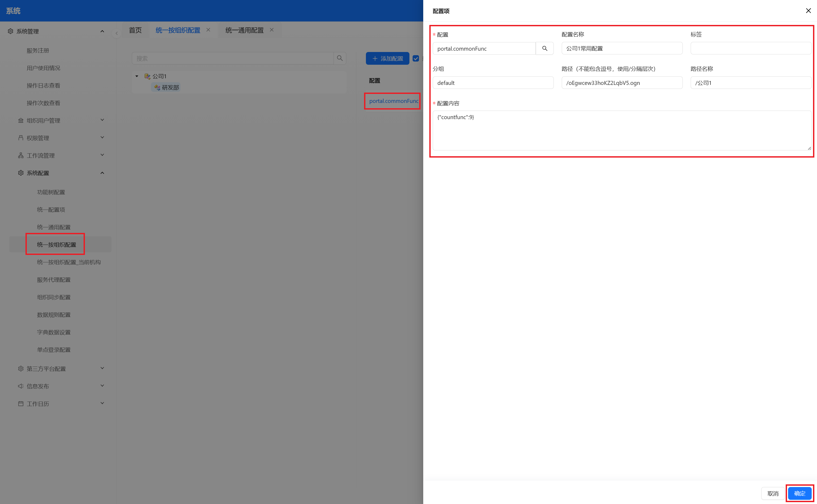Screen dimensions: 817x504
Task: Click the 权限管理 person icon
Action: tap(21, 138)
